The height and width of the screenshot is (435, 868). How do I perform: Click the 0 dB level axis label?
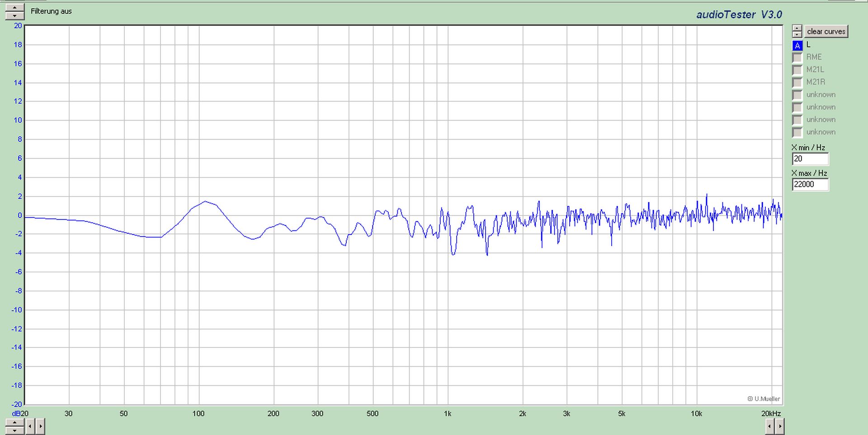click(x=19, y=215)
